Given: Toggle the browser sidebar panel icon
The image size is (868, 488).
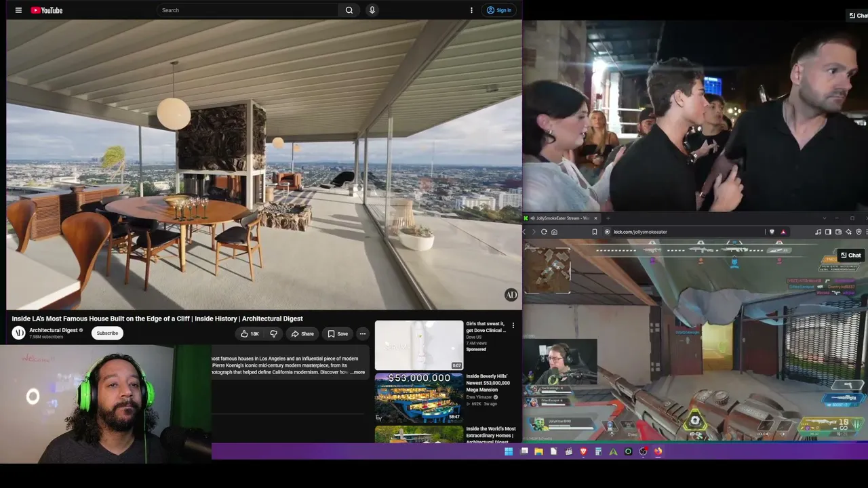Looking at the screenshot, I should coord(828,232).
